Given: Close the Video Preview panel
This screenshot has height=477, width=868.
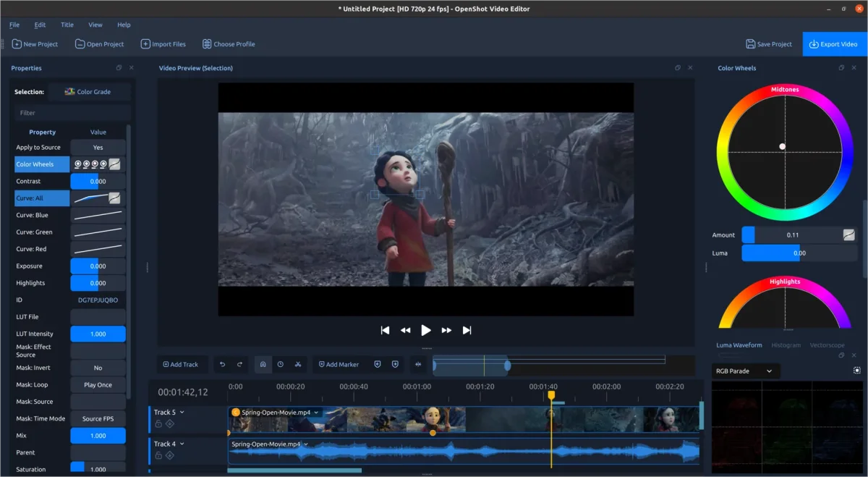Looking at the screenshot, I should (690, 68).
